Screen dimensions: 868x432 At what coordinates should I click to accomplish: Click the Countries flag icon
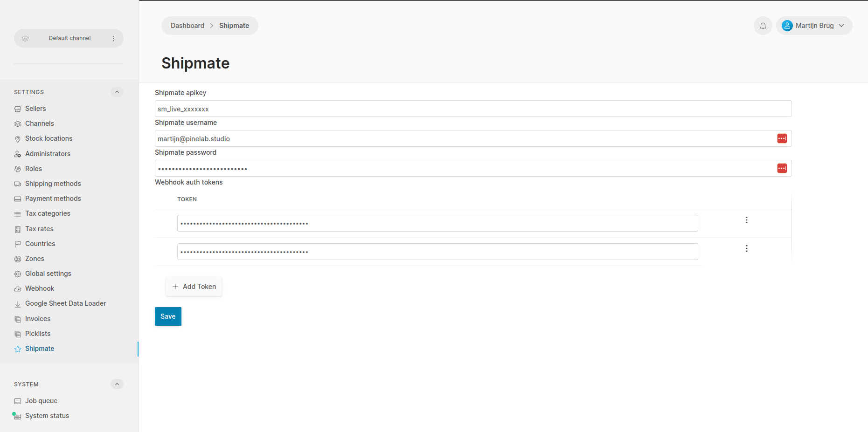pyautogui.click(x=18, y=244)
